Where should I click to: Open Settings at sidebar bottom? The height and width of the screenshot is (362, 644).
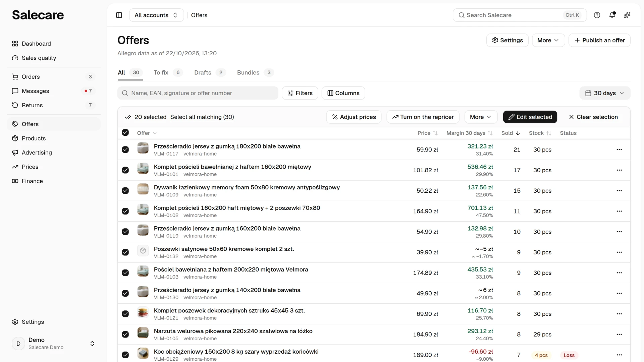[x=54, y=322]
